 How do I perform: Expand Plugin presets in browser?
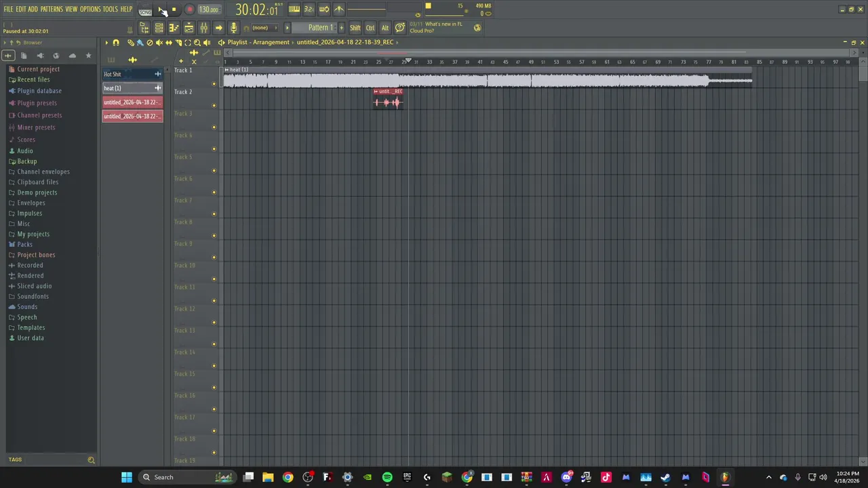[37, 103]
